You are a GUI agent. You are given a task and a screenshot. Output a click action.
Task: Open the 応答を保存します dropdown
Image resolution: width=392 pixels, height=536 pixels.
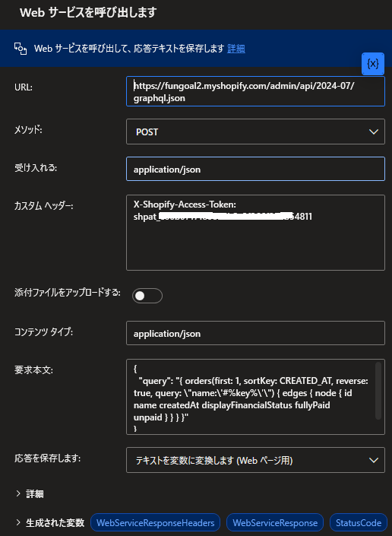pyautogui.click(x=255, y=460)
